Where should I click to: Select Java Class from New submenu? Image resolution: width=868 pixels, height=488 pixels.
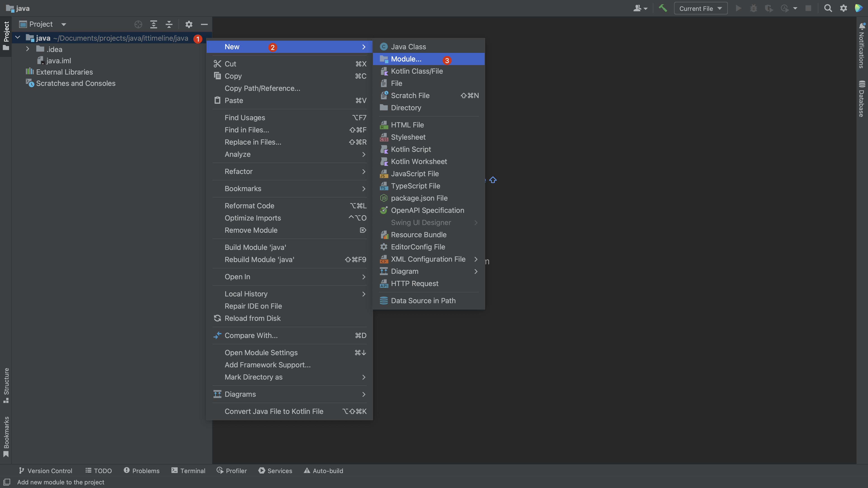408,47
